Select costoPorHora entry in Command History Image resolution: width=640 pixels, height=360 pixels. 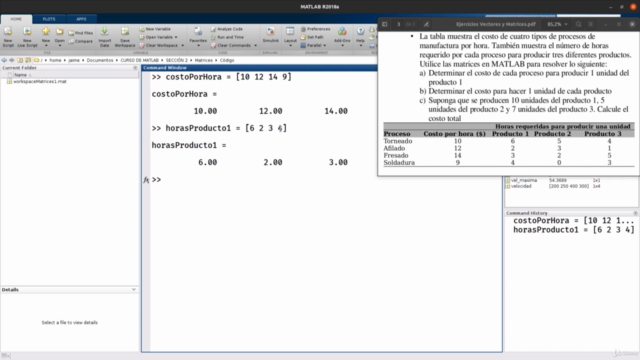(573, 220)
